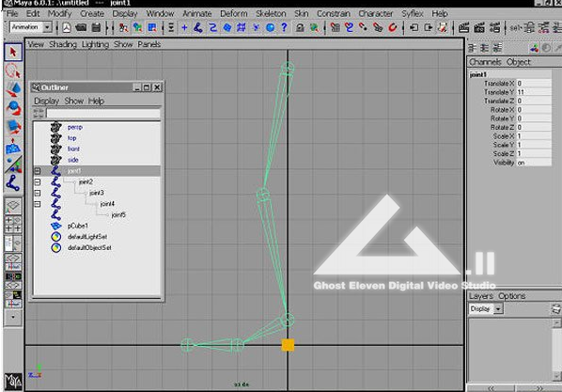Viewport: 562px width, 392px height.
Task: Select by object type mode icon
Action: tap(138, 27)
